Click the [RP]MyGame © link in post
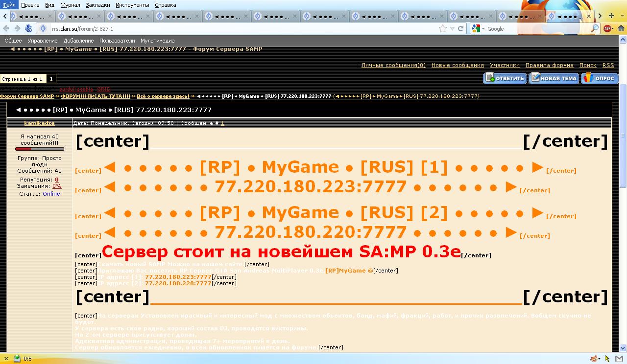 [x=349, y=271]
